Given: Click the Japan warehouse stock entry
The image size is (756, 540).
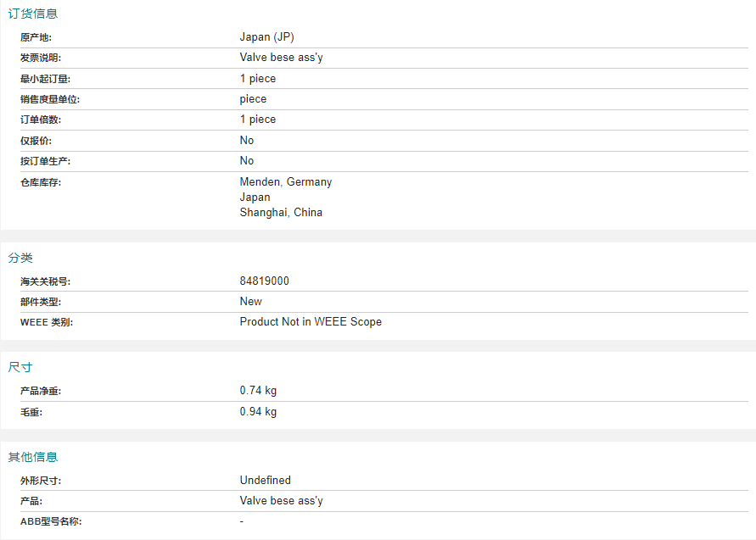Looking at the screenshot, I should tap(255, 197).
